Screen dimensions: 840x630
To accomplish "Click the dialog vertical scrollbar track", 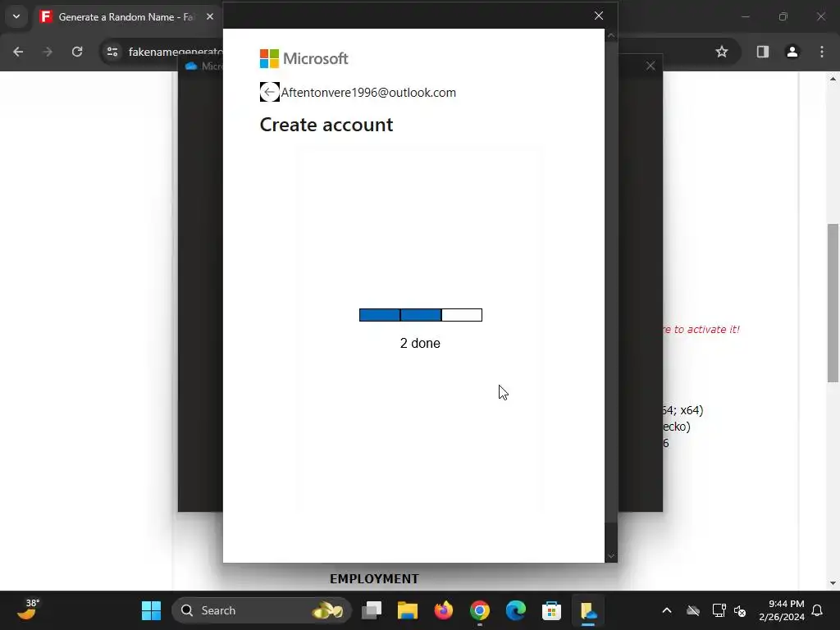I will 610,282.
